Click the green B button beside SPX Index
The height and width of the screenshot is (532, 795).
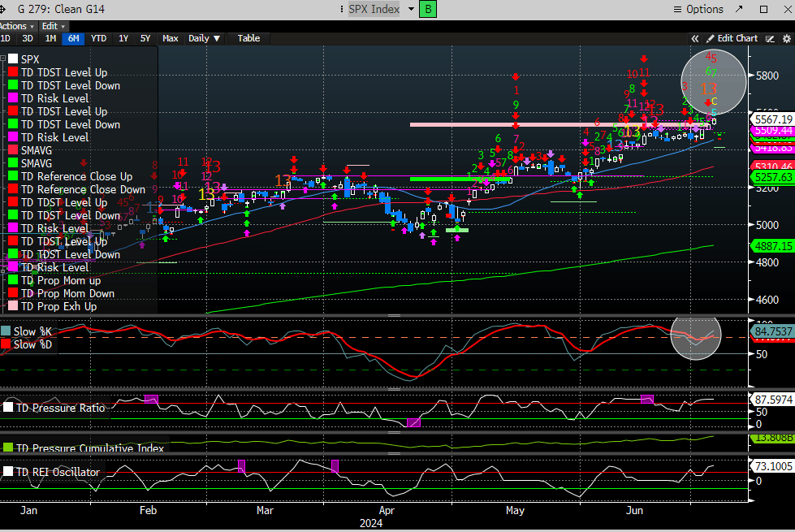point(428,9)
